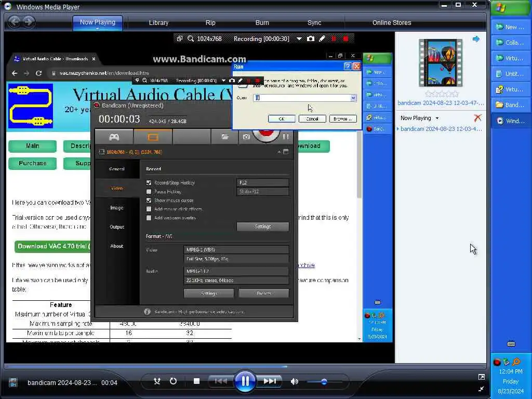Open the Start menu on the right taskbar
This screenshot has width=532, height=399.
[x=510, y=8]
